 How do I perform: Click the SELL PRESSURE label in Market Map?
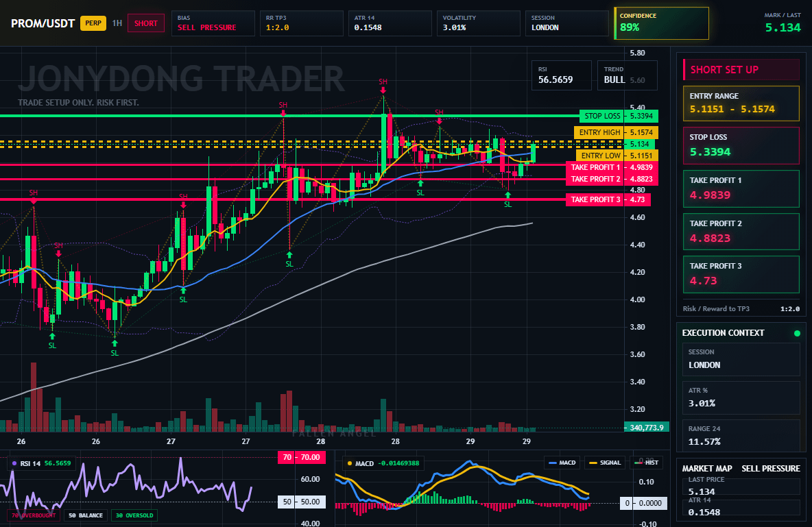[x=771, y=469]
